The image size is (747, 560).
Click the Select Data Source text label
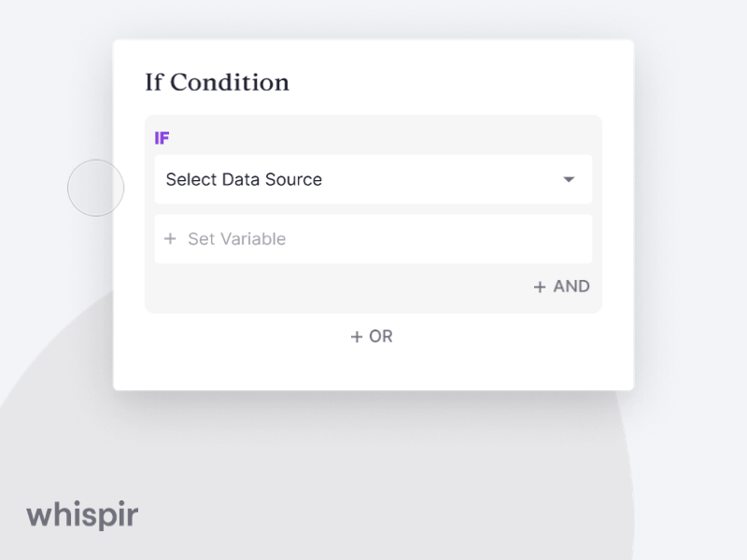click(242, 179)
